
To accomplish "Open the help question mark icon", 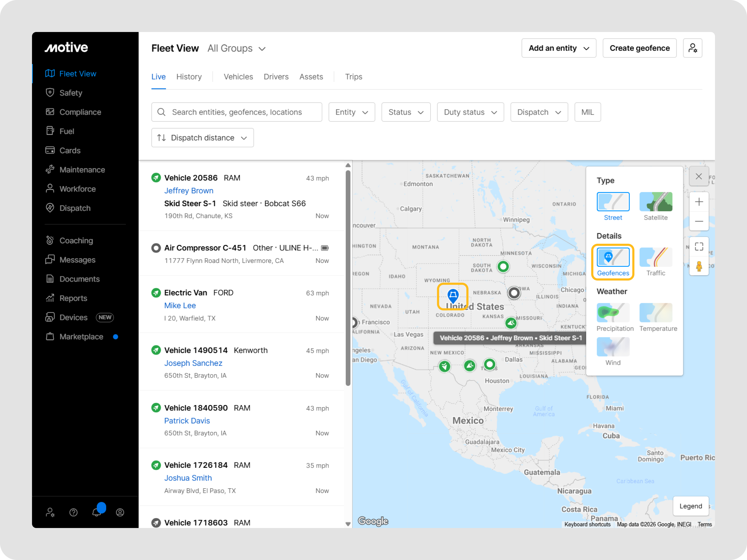I will click(x=73, y=513).
